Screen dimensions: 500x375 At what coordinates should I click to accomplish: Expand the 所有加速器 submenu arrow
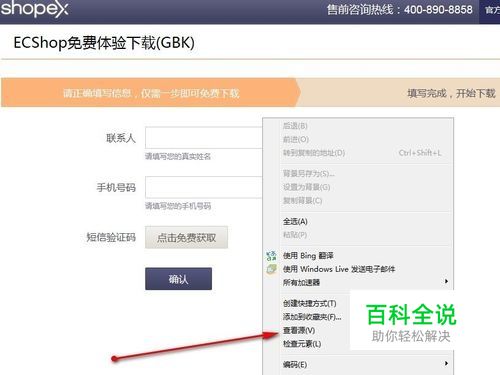(x=446, y=281)
